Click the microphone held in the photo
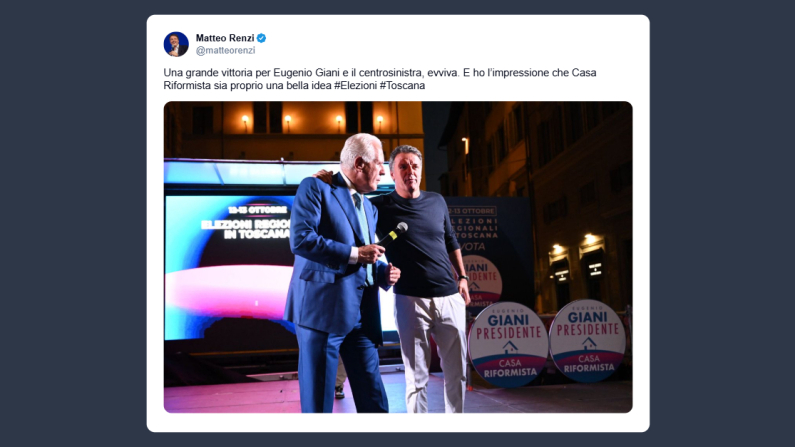The height and width of the screenshot is (447, 795). (394, 234)
